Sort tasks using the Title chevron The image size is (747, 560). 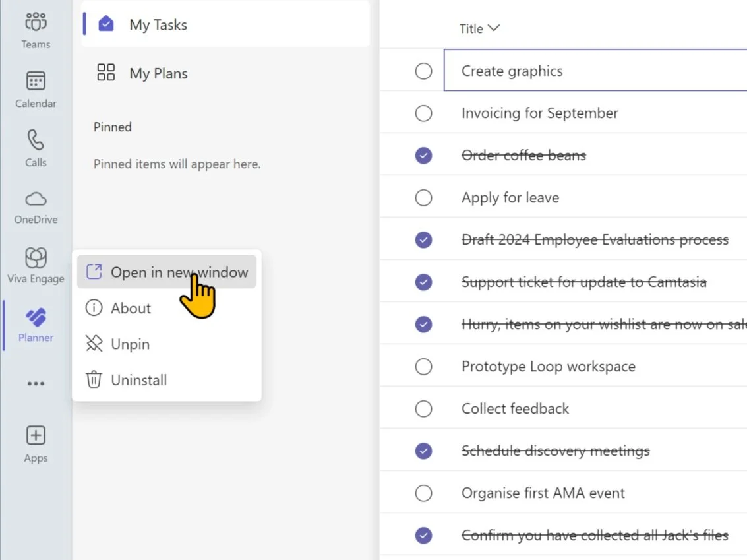tap(494, 28)
